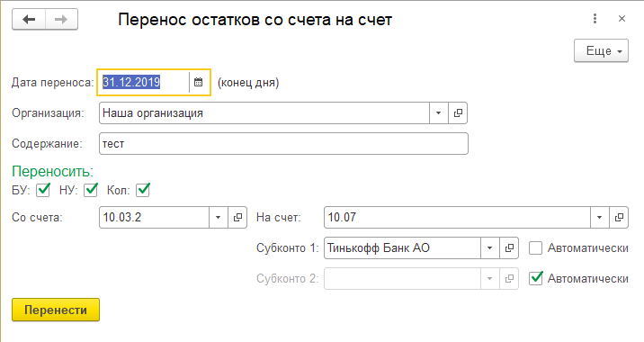
Task: Disable Автоматически for Субконто 2
Action: (535, 278)
